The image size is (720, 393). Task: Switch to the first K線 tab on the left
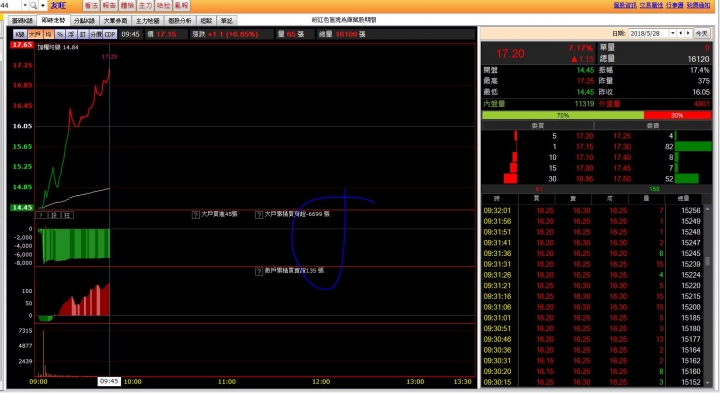[x=22, y=21]
